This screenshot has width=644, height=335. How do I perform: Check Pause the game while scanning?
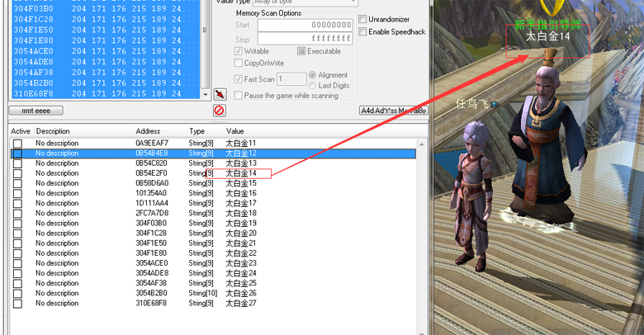[x=239, y=96]
